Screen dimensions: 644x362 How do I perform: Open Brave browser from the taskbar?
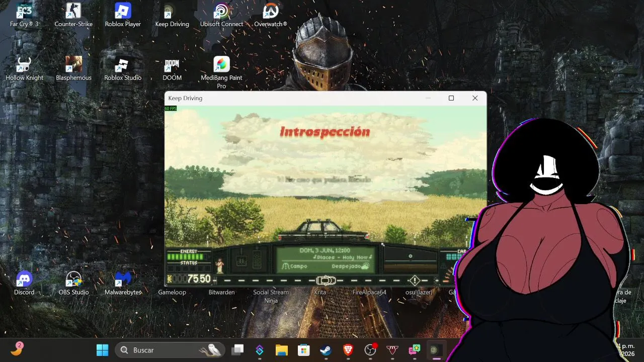coord(348,350)
